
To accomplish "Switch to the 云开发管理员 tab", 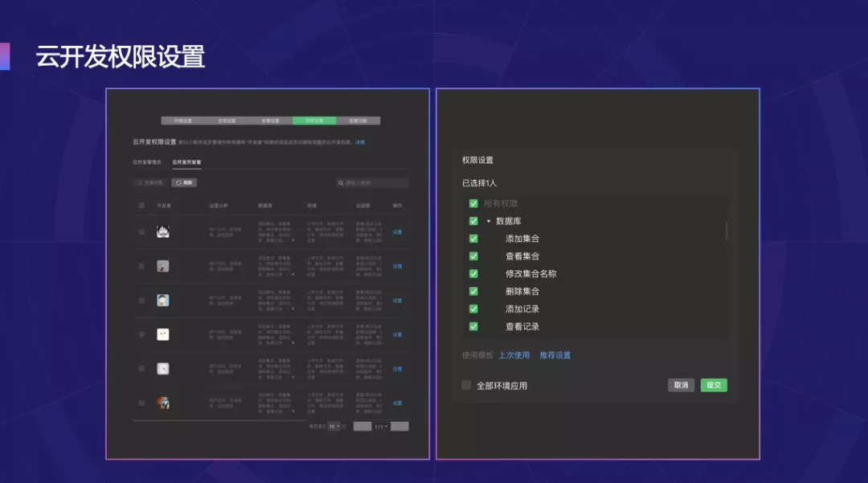I will click(x=147, y=162).
